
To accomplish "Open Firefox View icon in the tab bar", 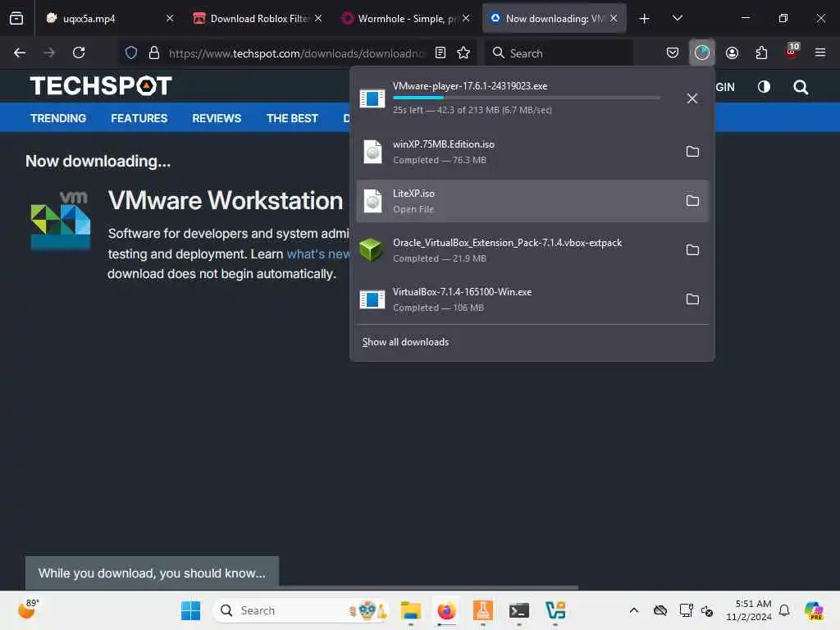I will coord(16,18).
